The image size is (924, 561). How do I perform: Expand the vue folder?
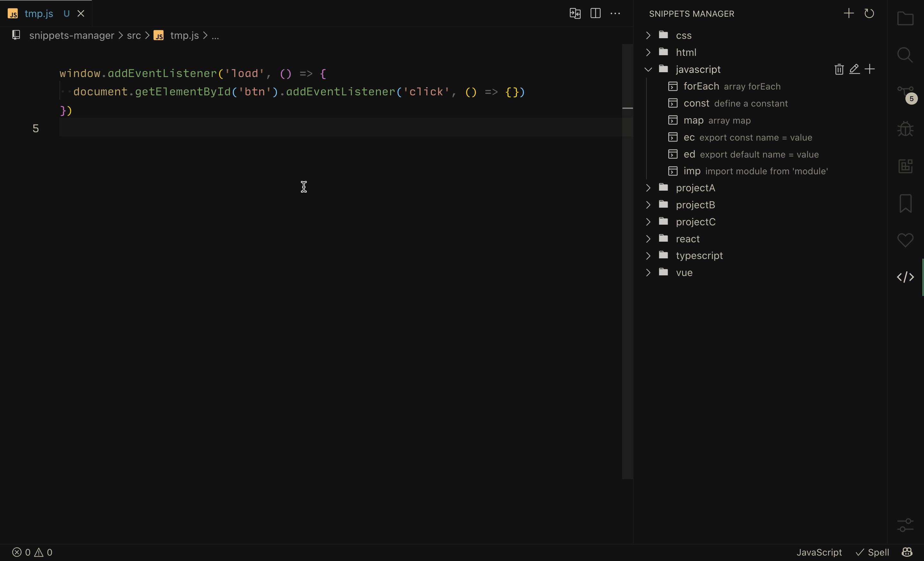pyautogui.click(x=648, y=272)
